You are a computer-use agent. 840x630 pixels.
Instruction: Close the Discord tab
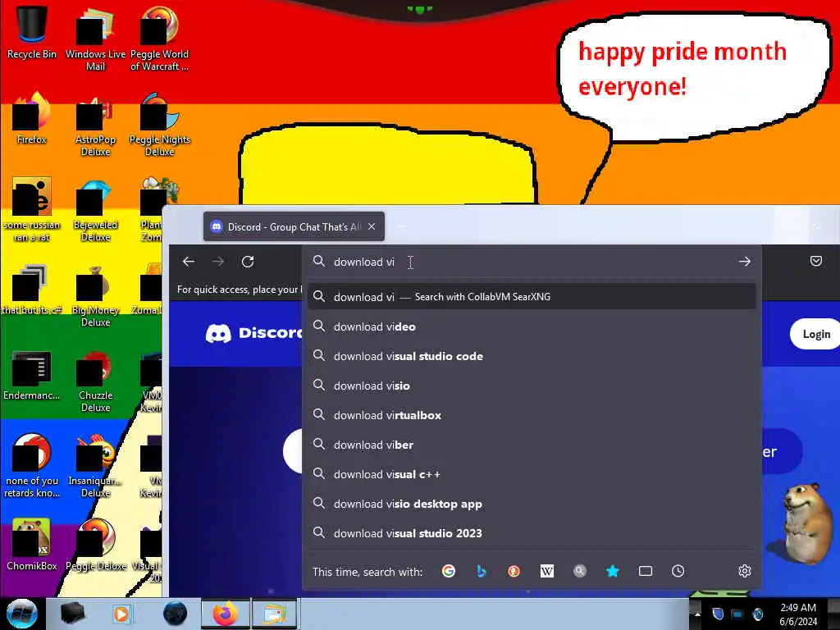[x=372, y=226]
